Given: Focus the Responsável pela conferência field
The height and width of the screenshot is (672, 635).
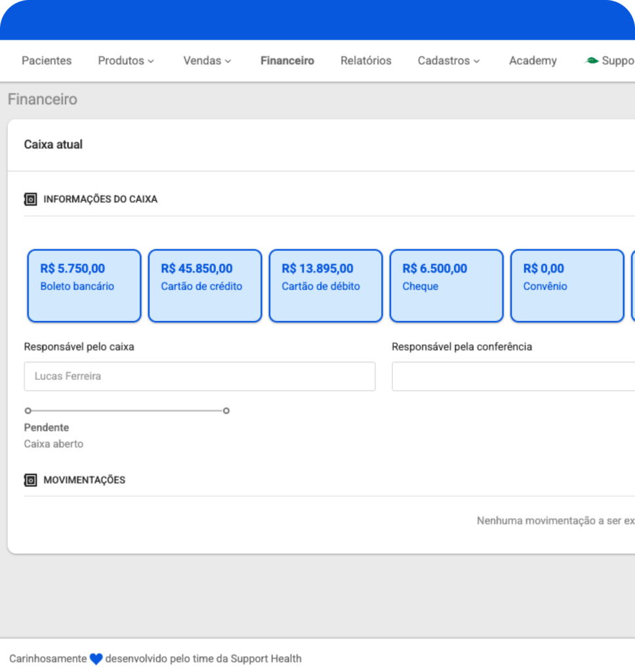Looking at the screenshot, I should click(x=513, y=376).
